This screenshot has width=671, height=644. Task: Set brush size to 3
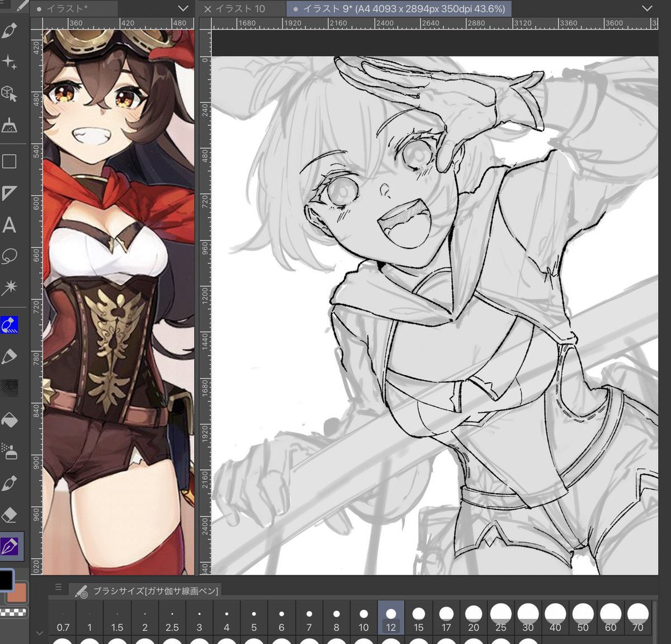[199, 618]
